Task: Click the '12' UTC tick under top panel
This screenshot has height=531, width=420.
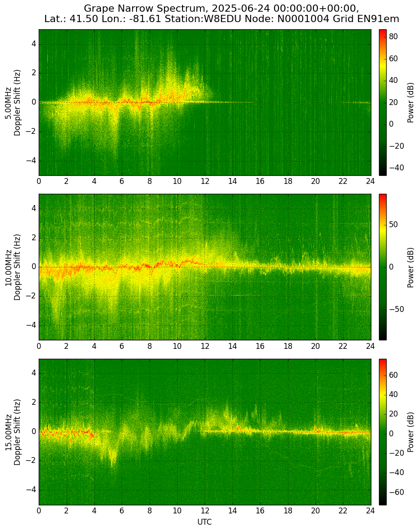Action: pyautogui.click(x=205, y=182)
